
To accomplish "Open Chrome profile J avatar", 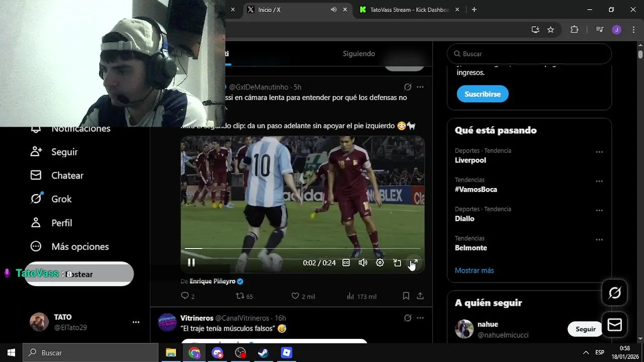I will 616,30.
